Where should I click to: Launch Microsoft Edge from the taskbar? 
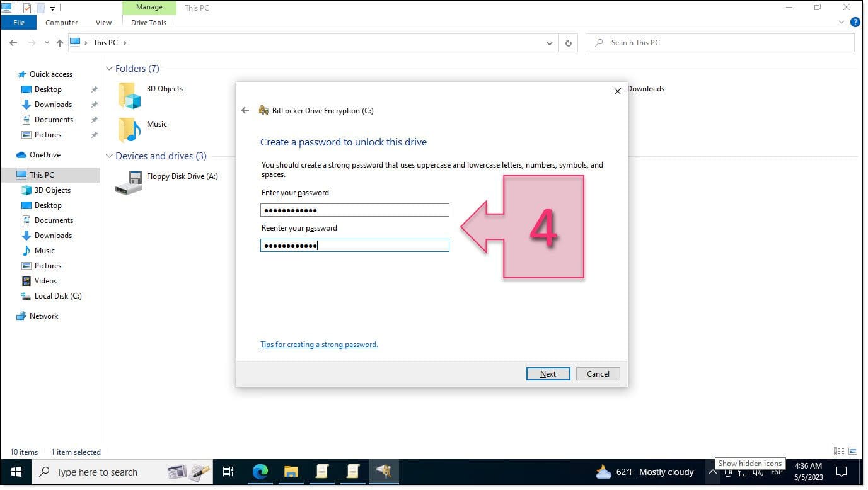pyautogui.click(x=260, y=472)
